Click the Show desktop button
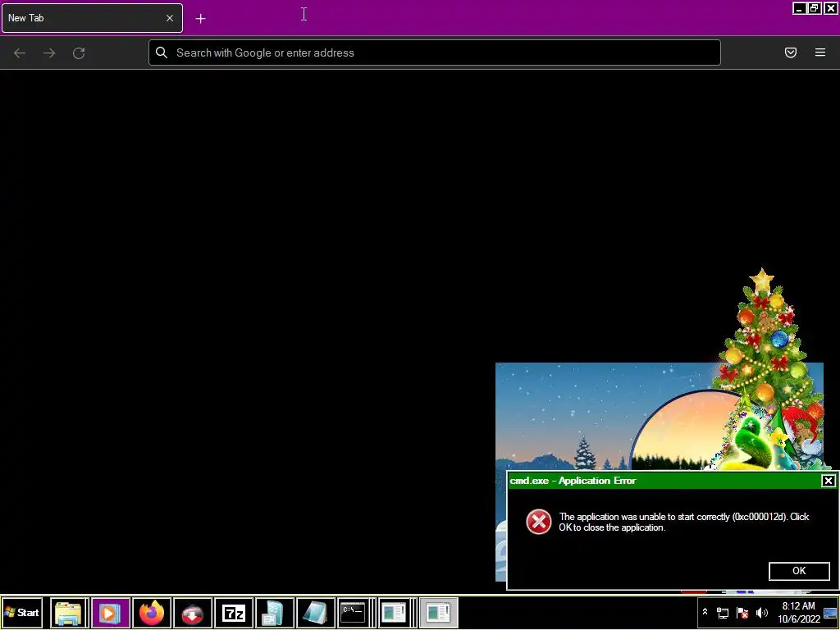The height and width of the screenshot is (630, 840). [x=830, y=613]
